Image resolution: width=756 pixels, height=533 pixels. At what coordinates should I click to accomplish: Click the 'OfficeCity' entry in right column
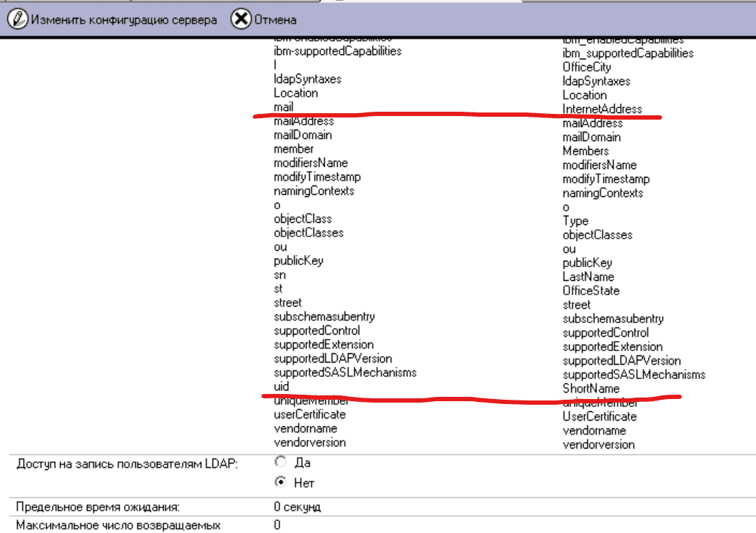(587, 67)
